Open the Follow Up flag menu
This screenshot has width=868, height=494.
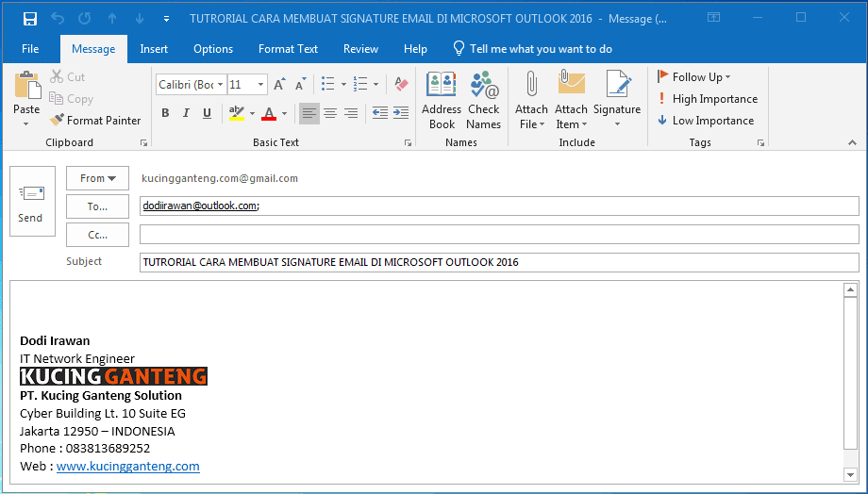coord(694,77)
